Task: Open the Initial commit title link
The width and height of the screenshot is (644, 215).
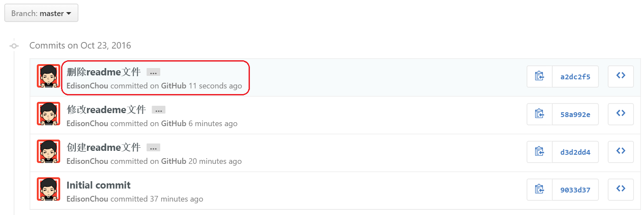Action: click(x=98, y=186)
